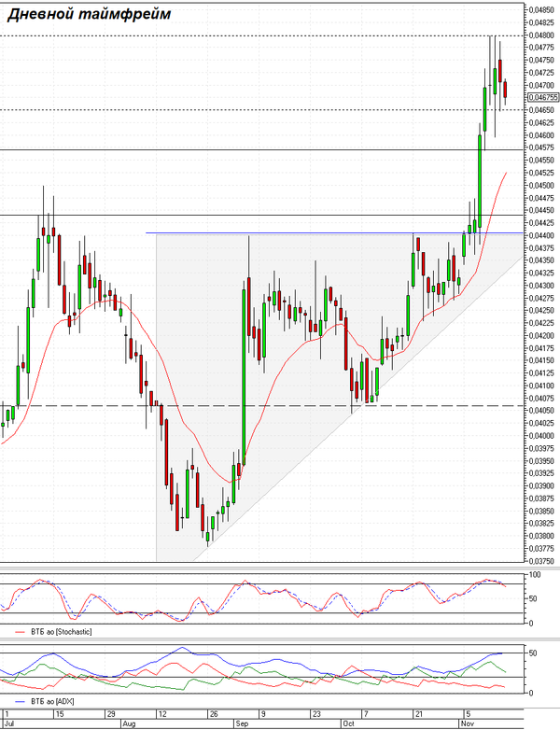Click the '29' date tick on time axis

click(x=111, y=714)
